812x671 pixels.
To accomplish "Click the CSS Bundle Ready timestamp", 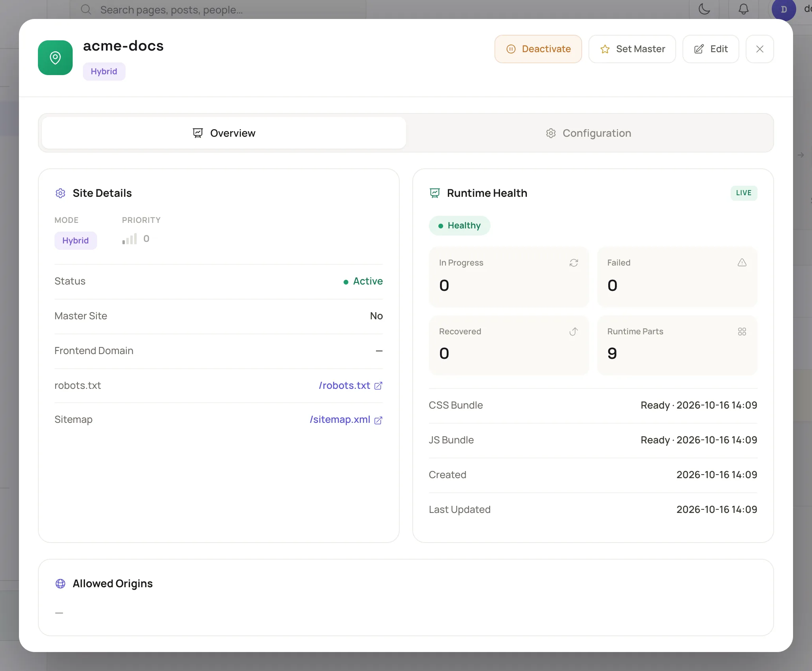I will 699,405.
